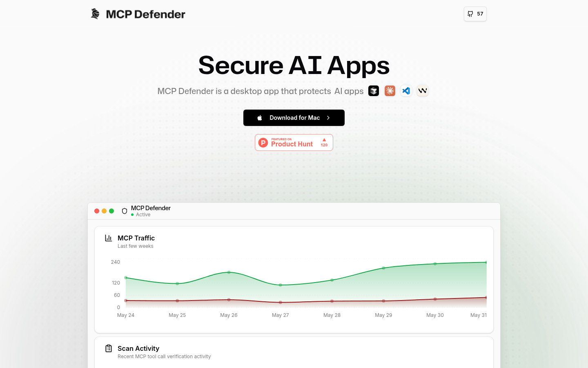The width and height of the screenshot is (588, 368).
Task: Click the Product Hunt upvote triangle
Action: pos(324,140)
